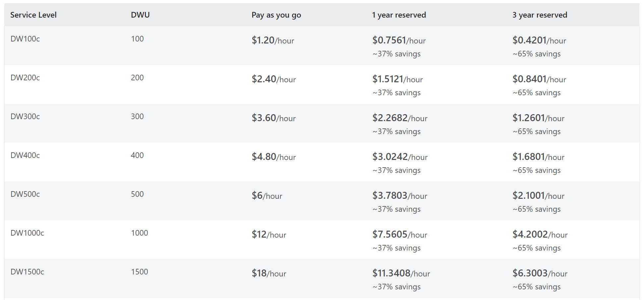This screenshot has height=300, width=644.
Task: Click the DW400c service level cell
Action: click(x=25, y=155)
